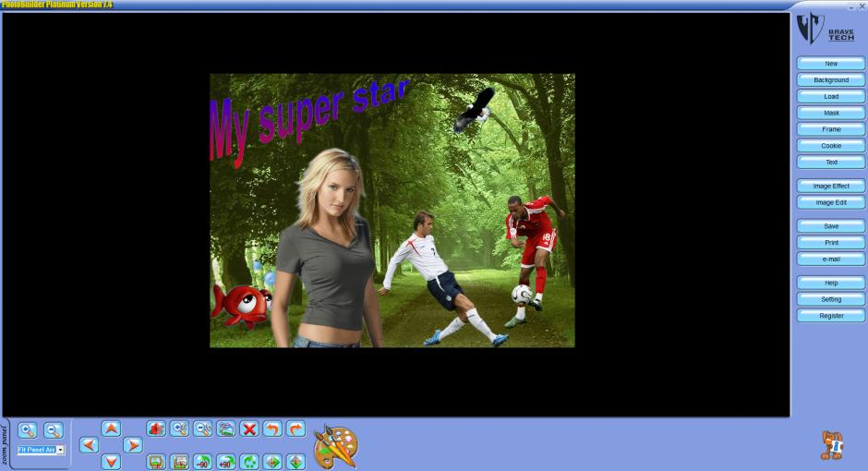The image size is (868, 471).
Task: Click the New button
Action: click(x=831, y=64)
